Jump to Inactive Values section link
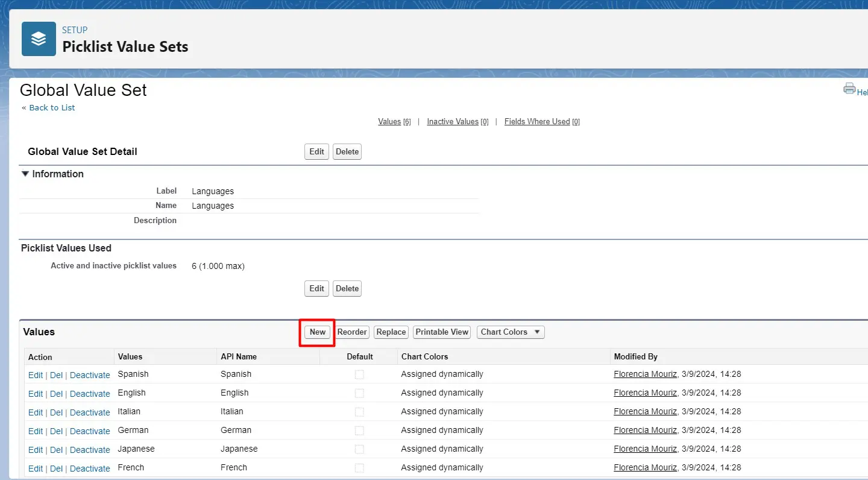 click(x=453, y=122)
